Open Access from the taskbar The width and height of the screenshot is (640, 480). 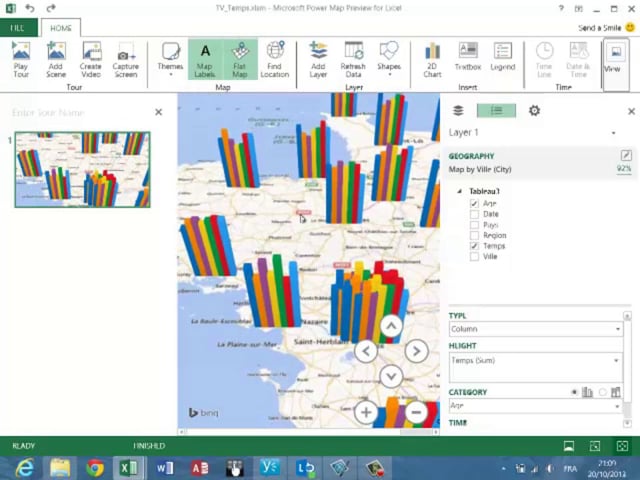[199, 468]
